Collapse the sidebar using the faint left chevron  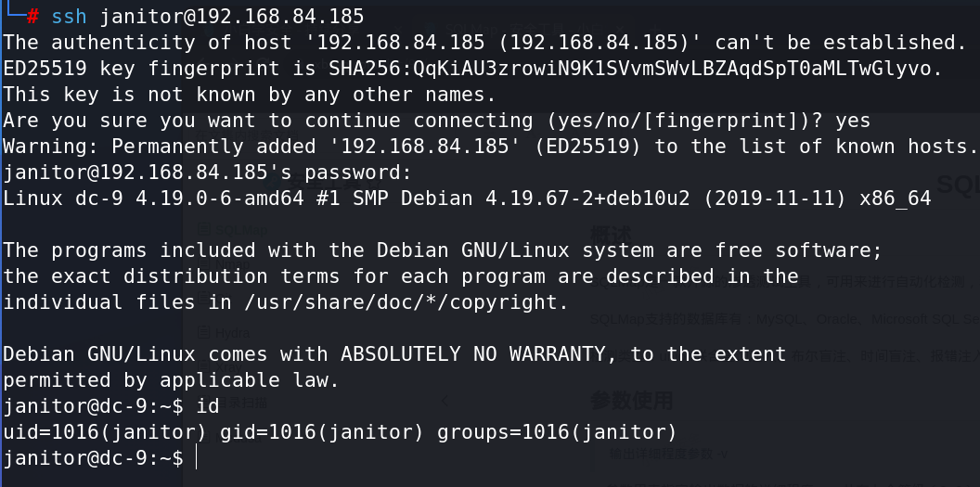coord(445,401)
